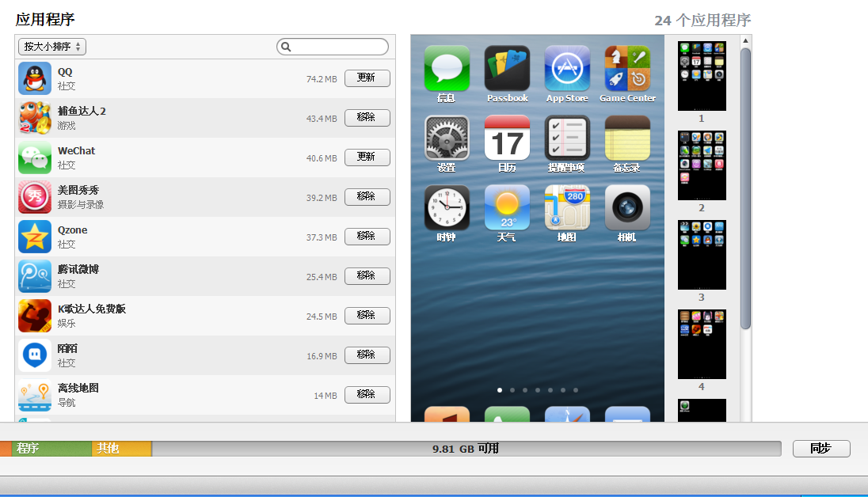The width and height of the screenshot is (868, 497).
Task: Select the 提醒事项 Reminders icon
Action: pos(567,138)
